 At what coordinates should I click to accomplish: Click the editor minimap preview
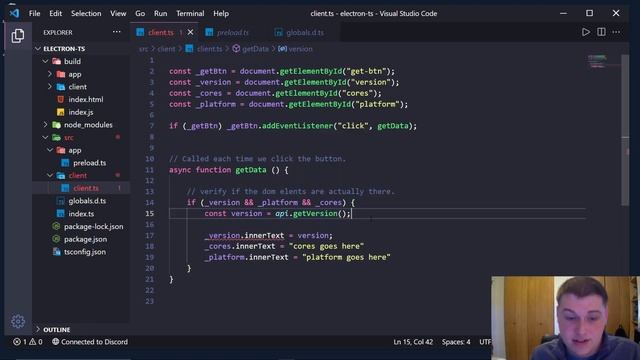point(597,61)
